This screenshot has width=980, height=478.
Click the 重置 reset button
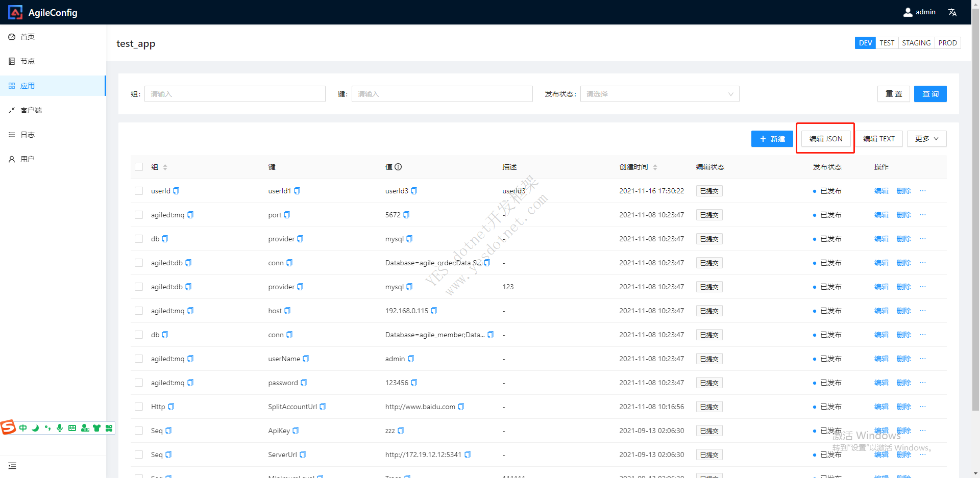click(x=894, y=94)
